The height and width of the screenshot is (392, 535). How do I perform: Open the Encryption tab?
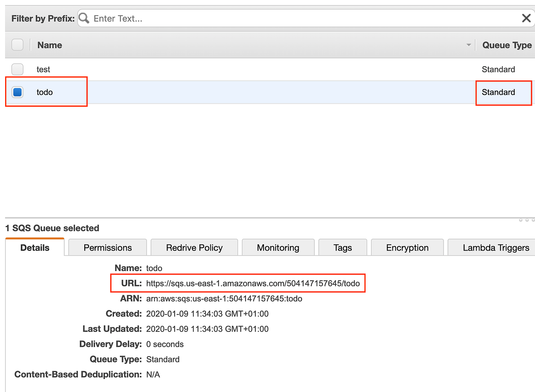click(x=407, y=247)
